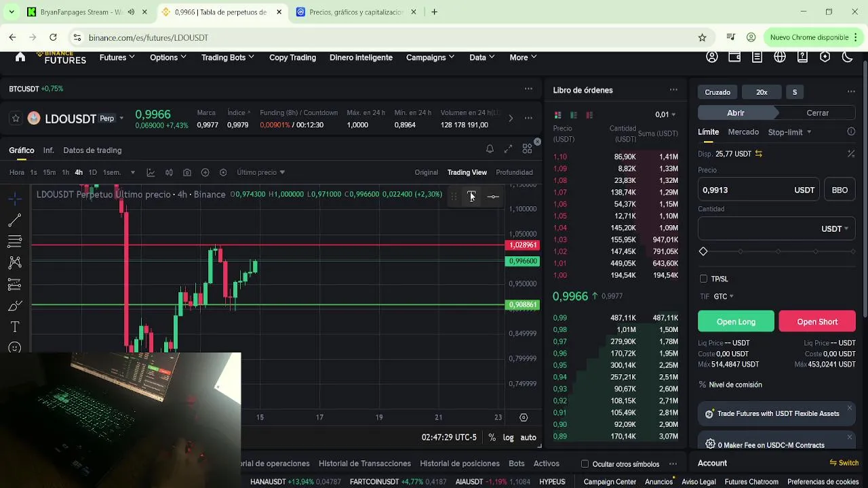Open order type info icon

click(851, 131)
